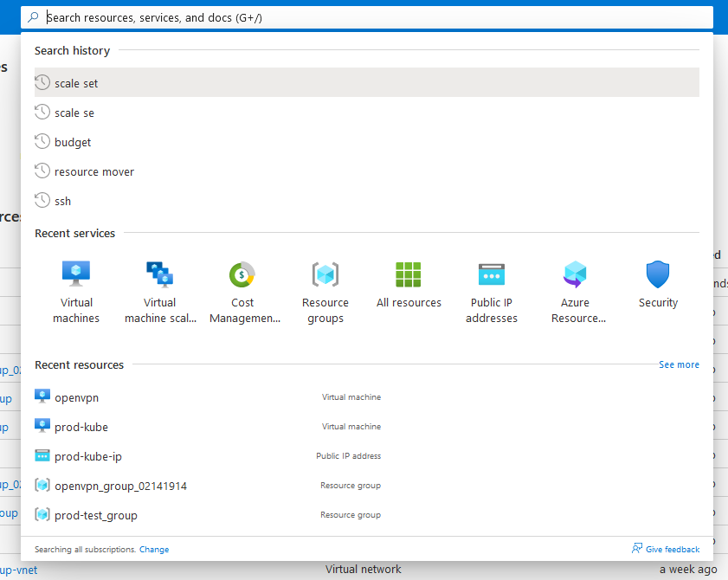Click resource group icon next to openvpn_group_02141914
The width and height of the screenshot is (728, 580).
click(42, 485)
